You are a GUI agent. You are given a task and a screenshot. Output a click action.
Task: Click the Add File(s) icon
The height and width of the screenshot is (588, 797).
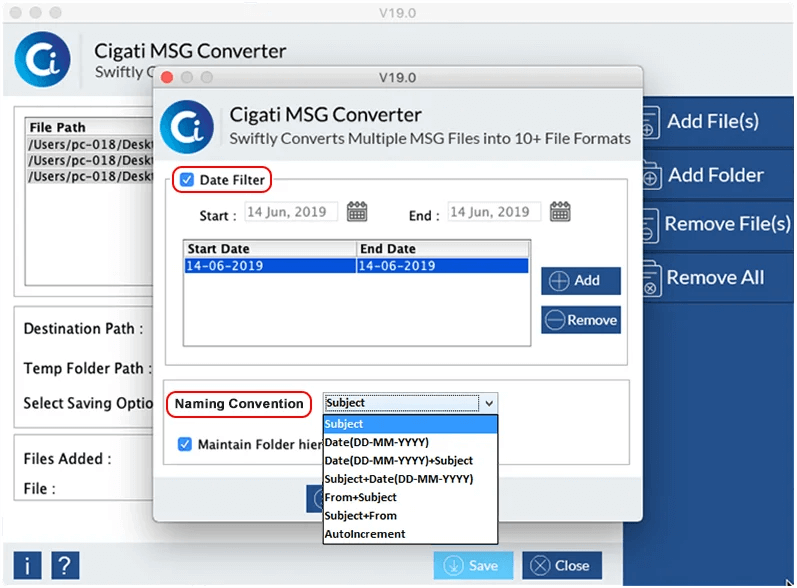point(651,122)
